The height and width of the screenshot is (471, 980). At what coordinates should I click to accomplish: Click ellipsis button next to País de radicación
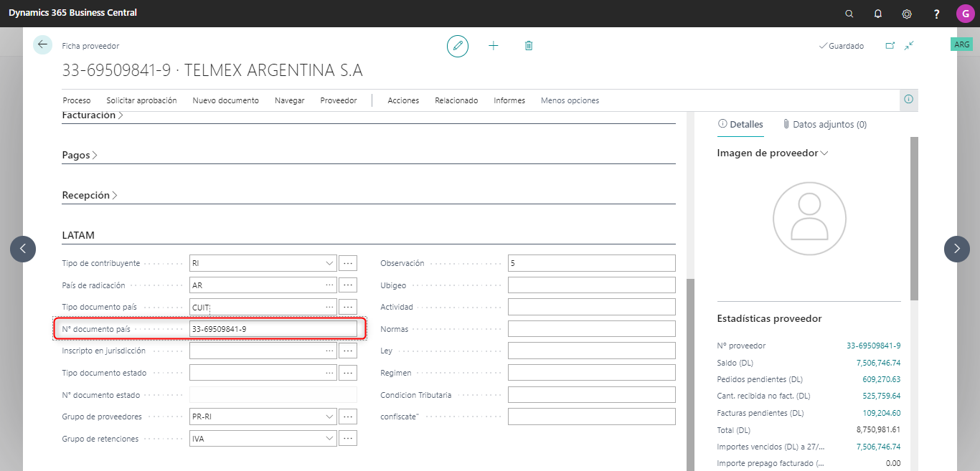[x=348, y=285]
